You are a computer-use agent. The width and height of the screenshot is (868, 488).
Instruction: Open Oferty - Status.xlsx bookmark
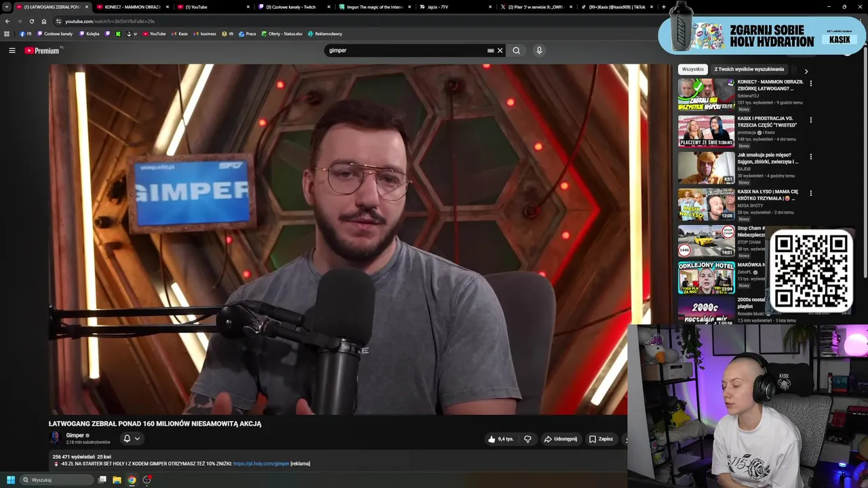tap(282, 33)
